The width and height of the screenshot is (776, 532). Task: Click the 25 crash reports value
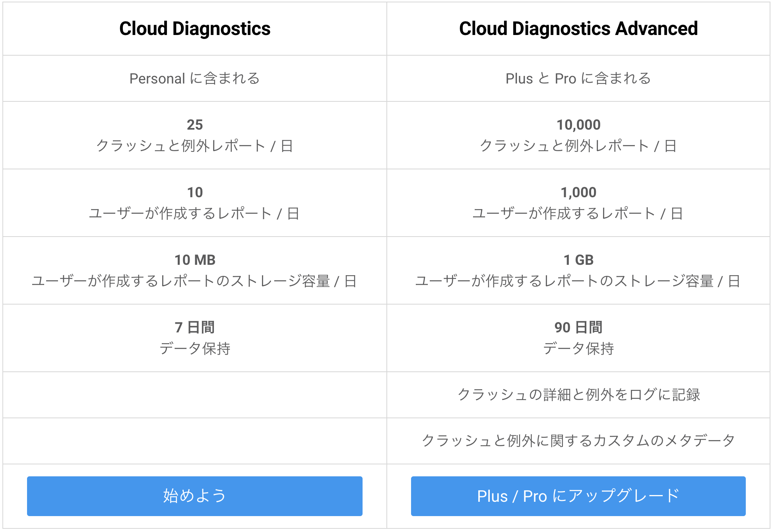pyautogui.click(x=195, y=125)
